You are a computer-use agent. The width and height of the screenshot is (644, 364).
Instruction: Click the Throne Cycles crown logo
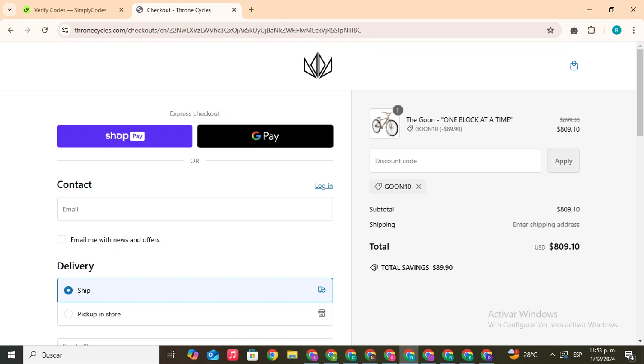click(x=318, y=66)
